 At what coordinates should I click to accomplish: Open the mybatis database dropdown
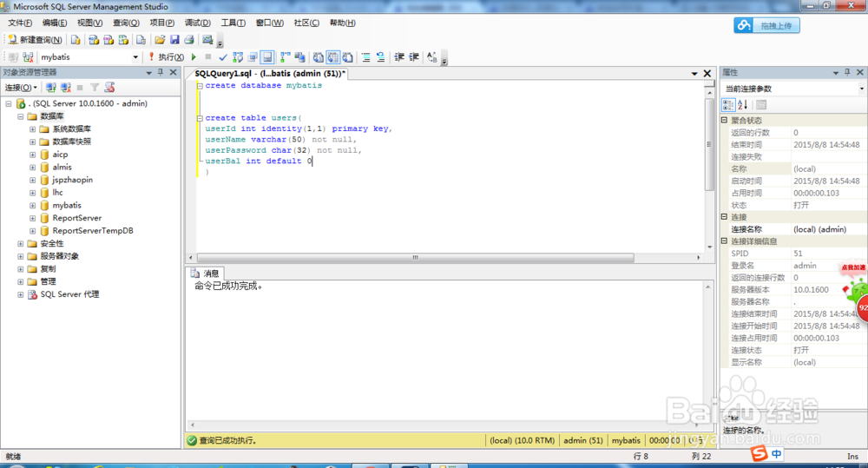tap(135, 57)
